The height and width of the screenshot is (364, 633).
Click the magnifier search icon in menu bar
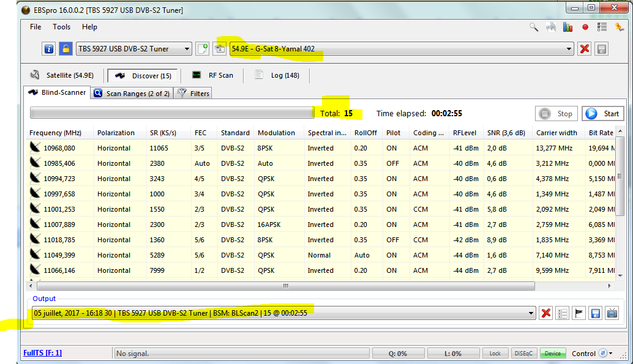[534, 27]
